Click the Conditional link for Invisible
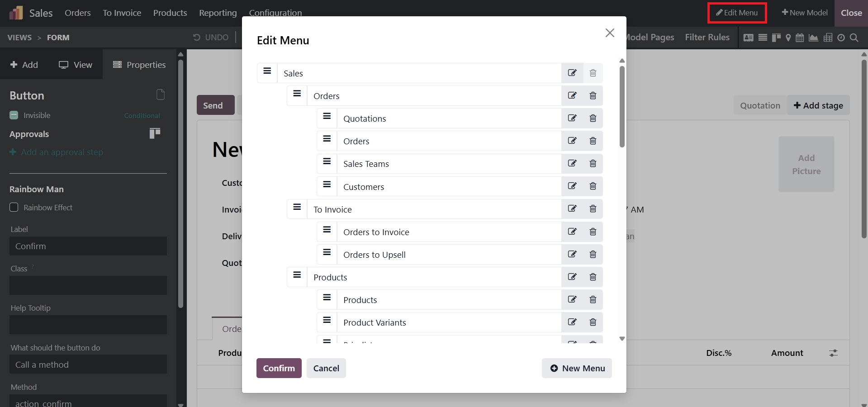868x407 pixels. (x=142, y=116)
